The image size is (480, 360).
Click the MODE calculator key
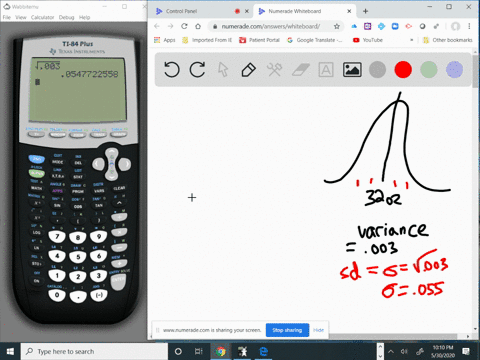(x=57, y=162)
